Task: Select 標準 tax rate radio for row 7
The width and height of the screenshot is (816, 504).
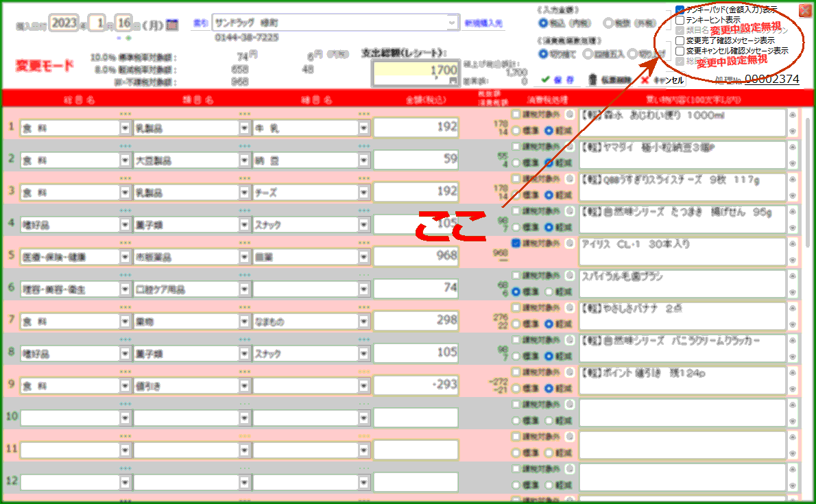Action: tap(516, 324)
